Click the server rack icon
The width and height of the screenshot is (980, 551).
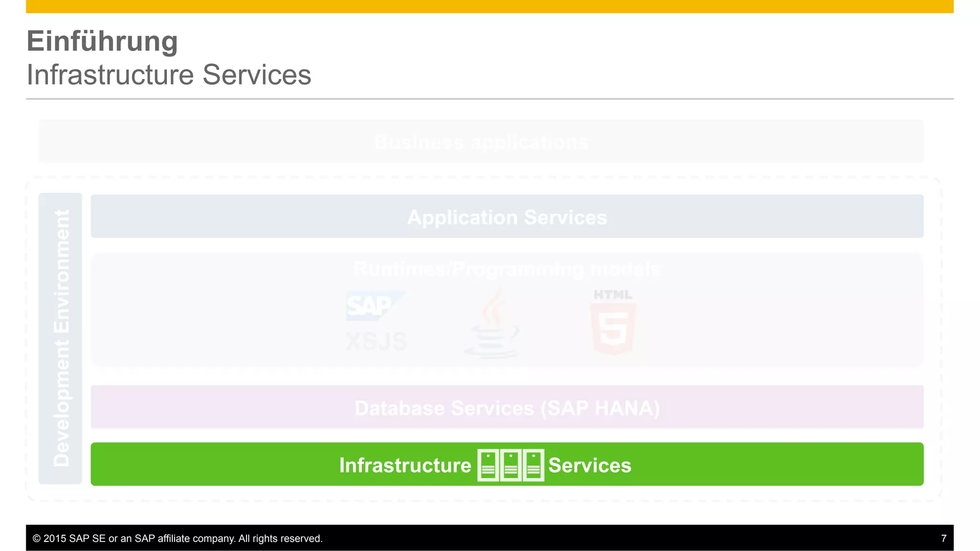pos(511,465)
